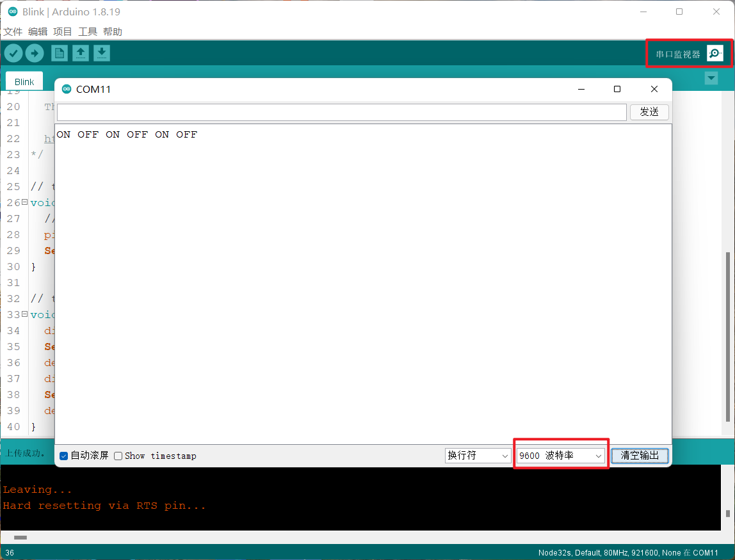This screenshot has height=560, width=735.
Task: Select the New sketch icon
Action: click(x=59, y=53)
